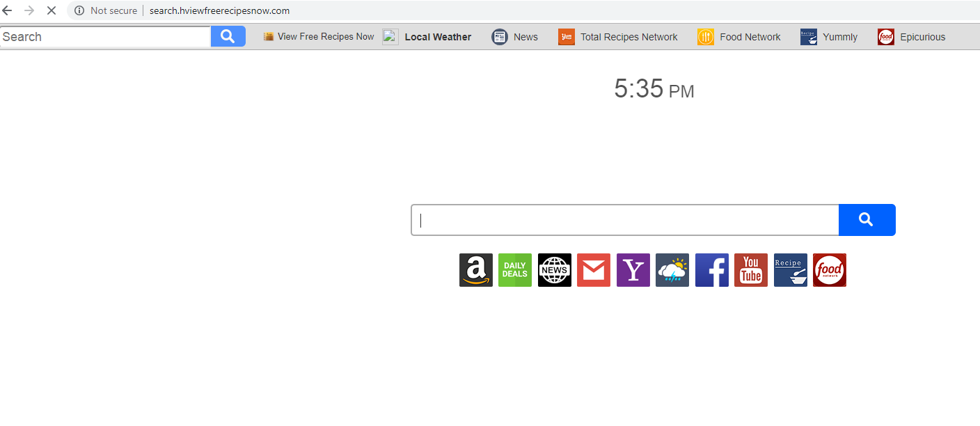The height and width of the screenshot is (426, 980).
Task: Stop page loading with the X button
Action: pyautogui.click(x=51, y=10)
